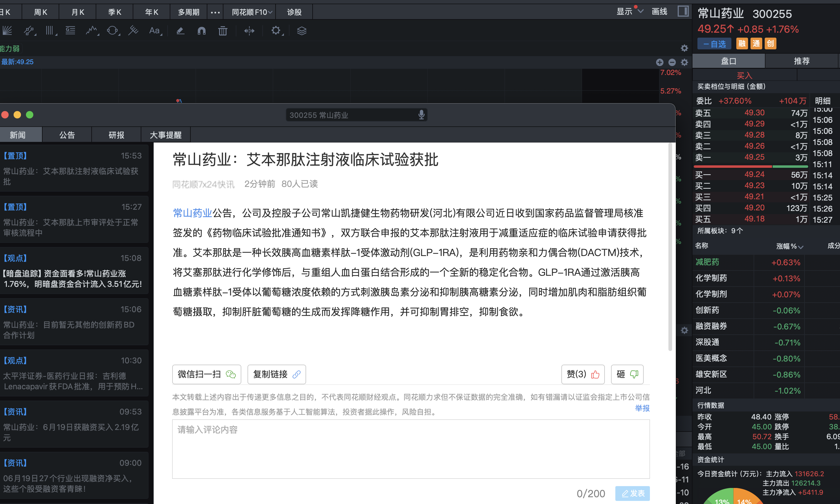The width and height of the screenshot is (840, 504).
Task: Open the 15:27 pinned news item
Action: click(74, 219)
